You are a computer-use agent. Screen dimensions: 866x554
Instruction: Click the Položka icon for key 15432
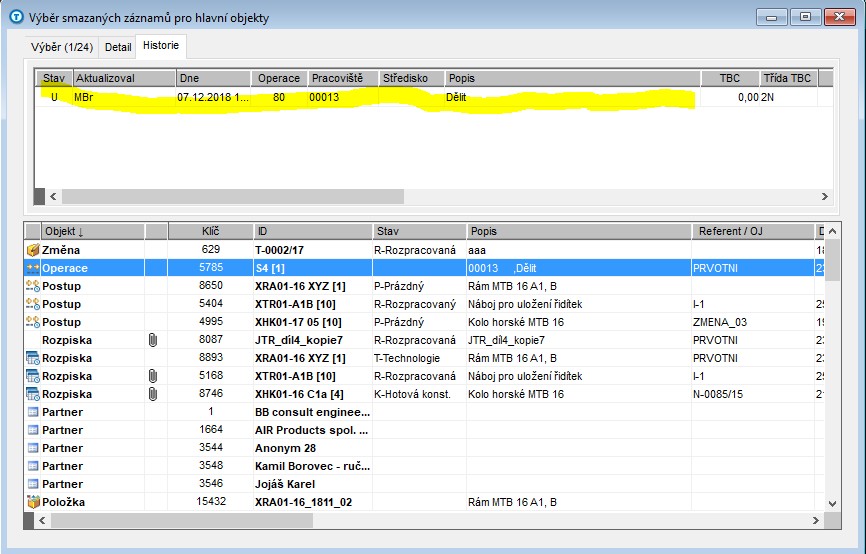point(32,502)
